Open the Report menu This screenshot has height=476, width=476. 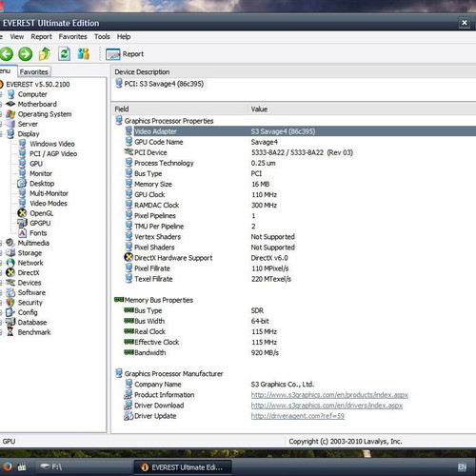point(41,37)
